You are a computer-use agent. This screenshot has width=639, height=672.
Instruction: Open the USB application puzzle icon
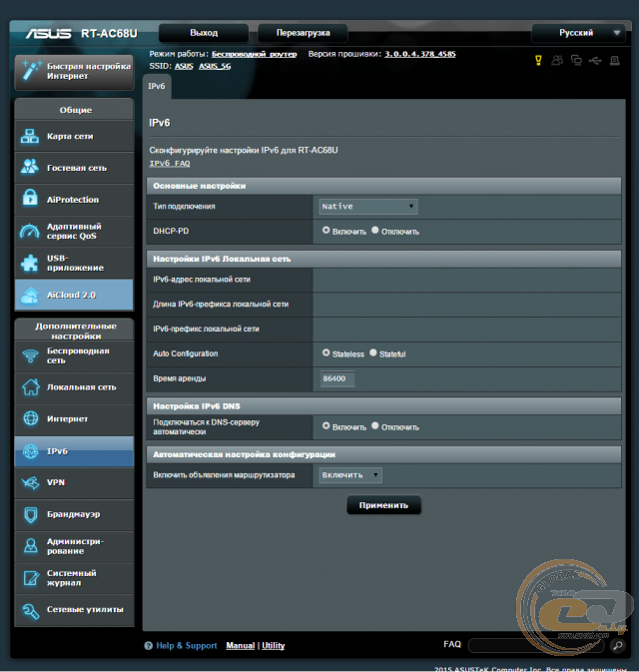[x=30, y=263]
